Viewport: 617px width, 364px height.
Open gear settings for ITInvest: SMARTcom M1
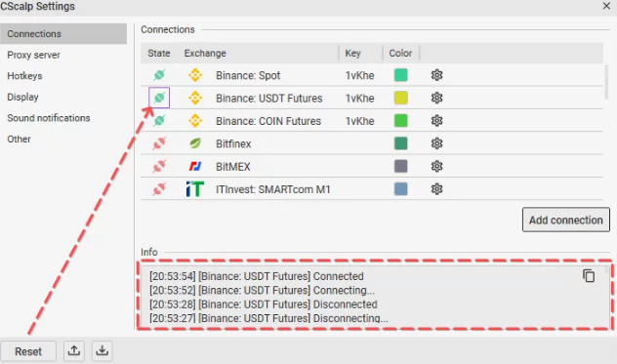(x=436, y=189)
